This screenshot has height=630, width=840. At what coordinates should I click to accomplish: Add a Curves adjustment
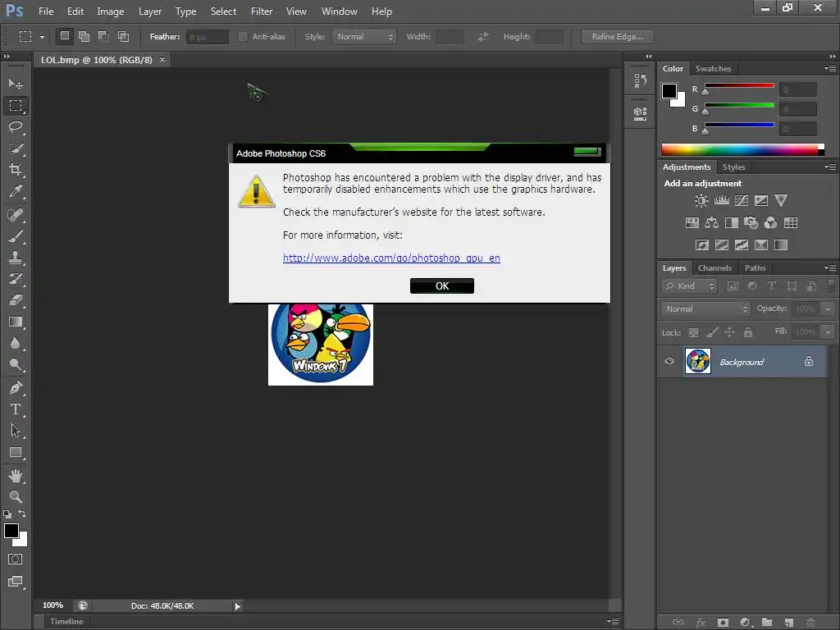tap(742, 201)
